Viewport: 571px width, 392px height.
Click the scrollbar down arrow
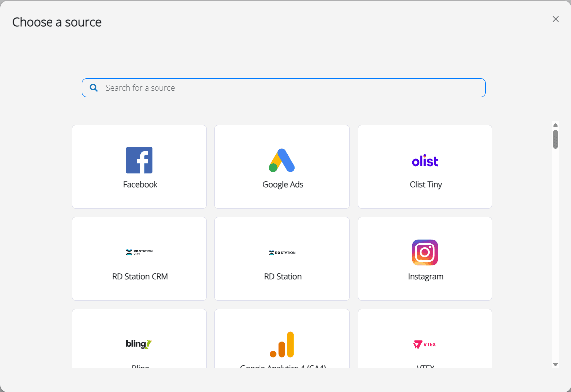pos(555,364)
